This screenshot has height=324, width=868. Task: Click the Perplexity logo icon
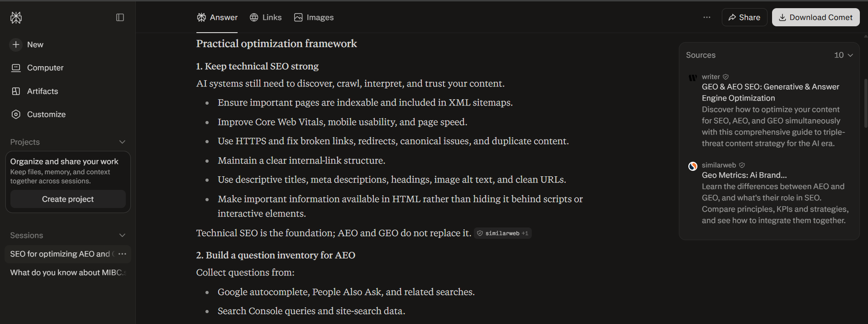click(16, 18)
